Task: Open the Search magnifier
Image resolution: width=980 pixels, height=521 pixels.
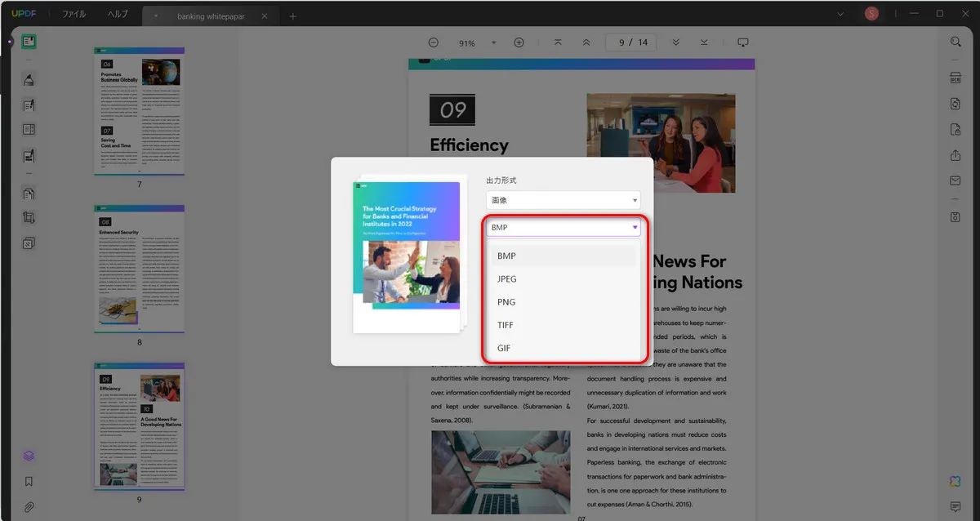Action: pos(955,42)
